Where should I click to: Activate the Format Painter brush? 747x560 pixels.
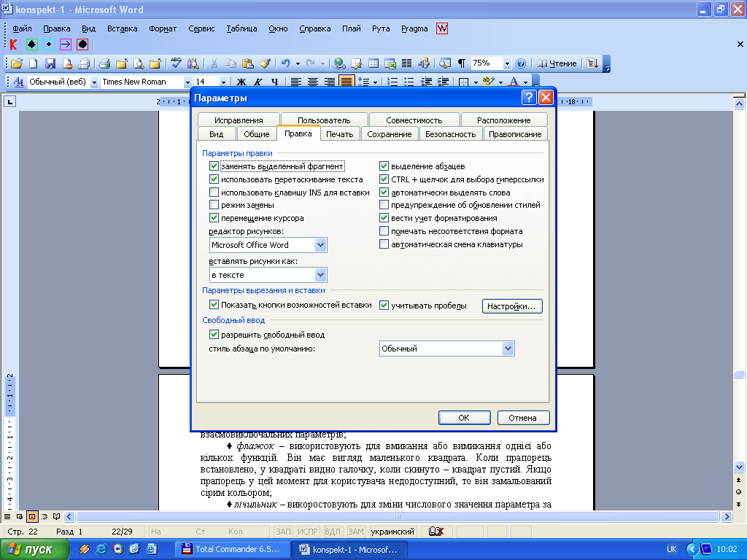pyautogui.click(x=265, y=63)
